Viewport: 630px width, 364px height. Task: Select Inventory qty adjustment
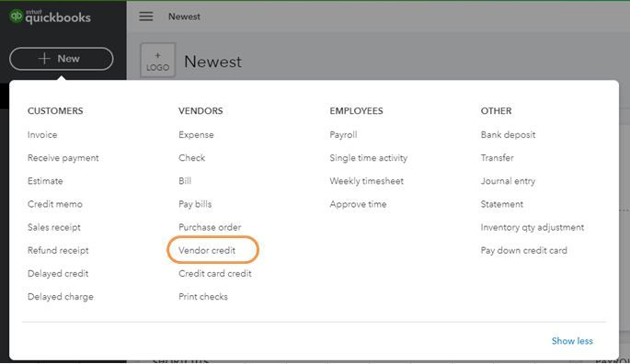533,227
